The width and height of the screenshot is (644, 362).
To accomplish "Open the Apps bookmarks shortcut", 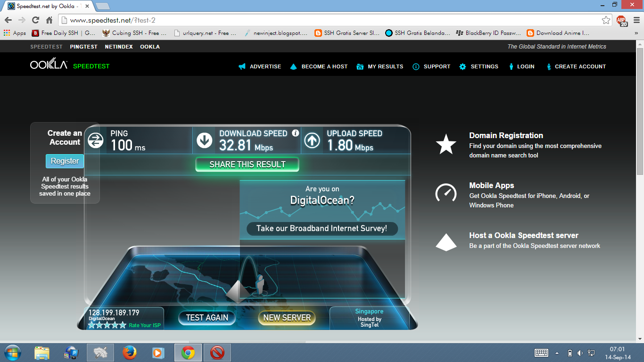I will [x=15, y=33].
